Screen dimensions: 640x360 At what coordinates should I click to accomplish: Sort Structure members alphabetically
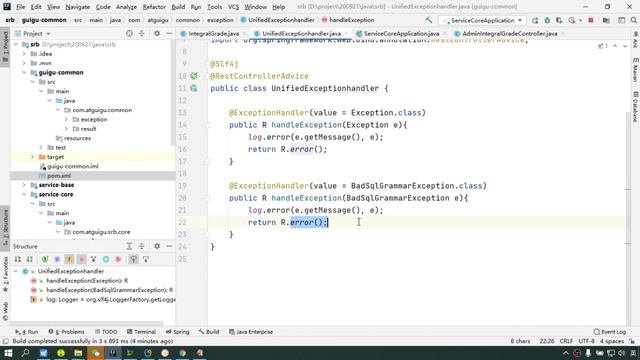click(30, 259)
